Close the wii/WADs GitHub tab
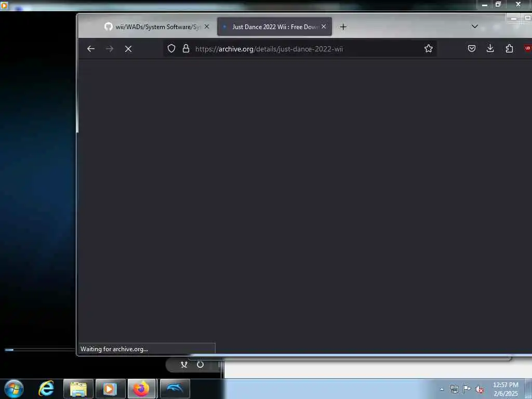The height and width of the screenshot is (399, 532). coord(207,26)
